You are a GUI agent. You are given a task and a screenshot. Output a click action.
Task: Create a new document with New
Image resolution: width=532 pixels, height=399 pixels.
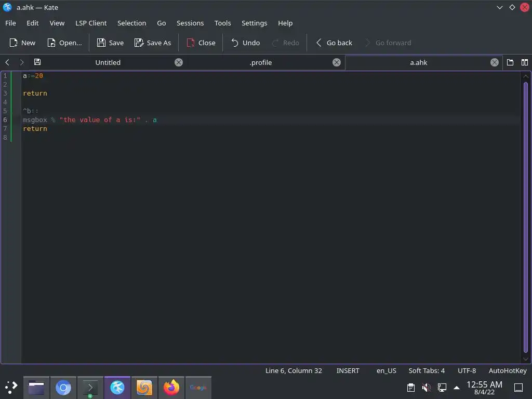click(22, 43)
